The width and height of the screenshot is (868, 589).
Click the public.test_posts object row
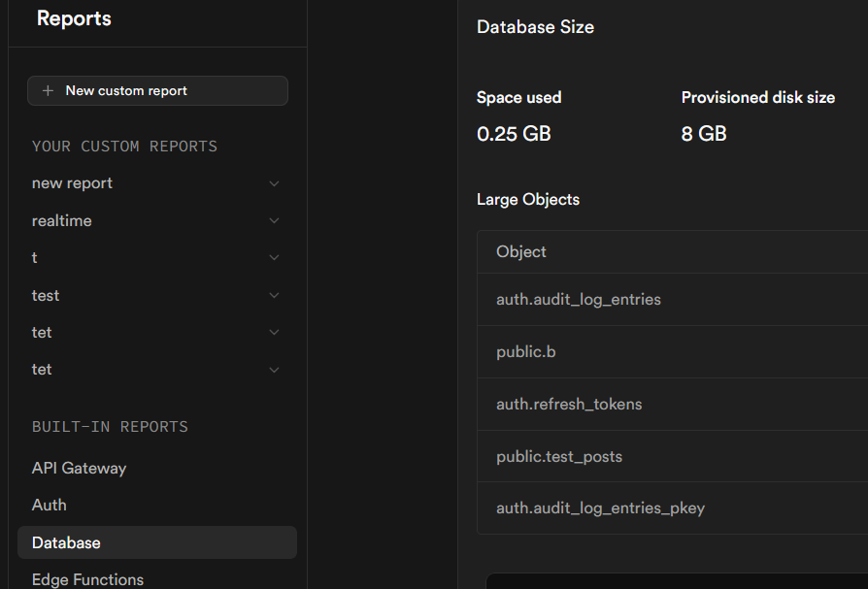point(559,457)
